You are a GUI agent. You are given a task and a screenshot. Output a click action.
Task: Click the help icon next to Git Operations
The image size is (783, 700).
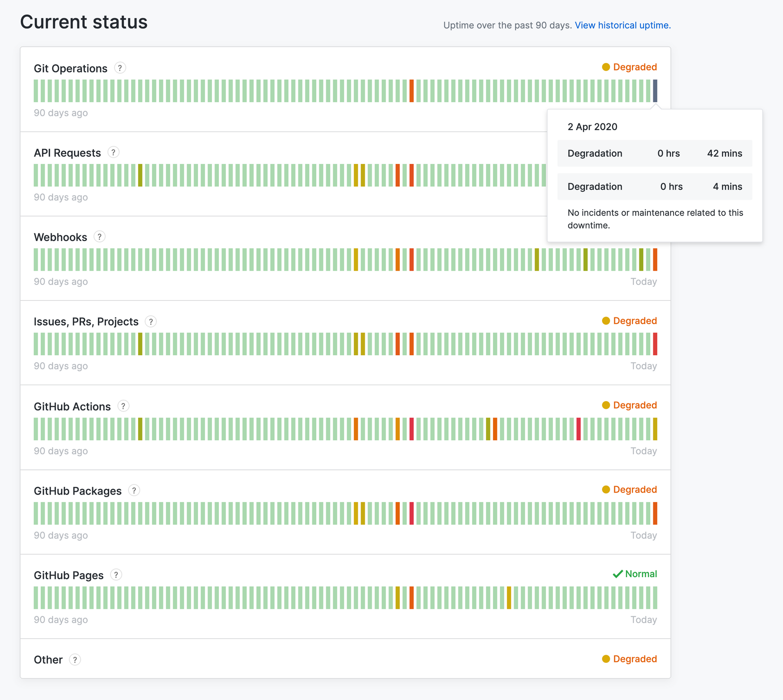pos(120,68)
